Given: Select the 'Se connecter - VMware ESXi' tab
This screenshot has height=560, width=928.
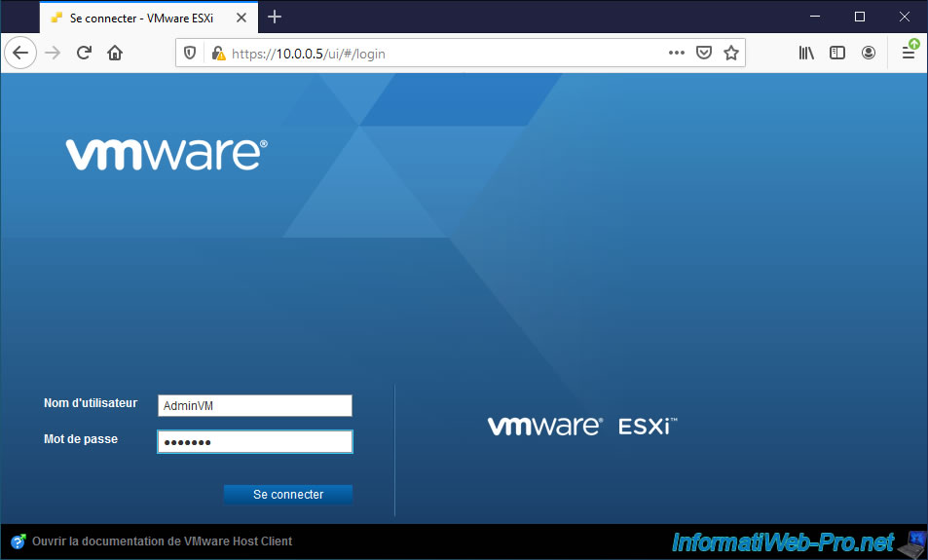Looking at the screenshot, I should tap(136, 18).
